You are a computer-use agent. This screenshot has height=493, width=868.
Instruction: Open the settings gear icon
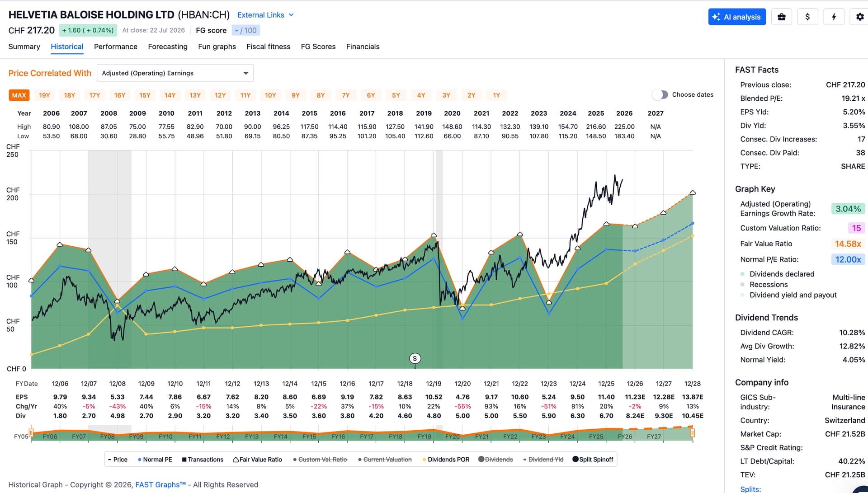coord(859,17)
